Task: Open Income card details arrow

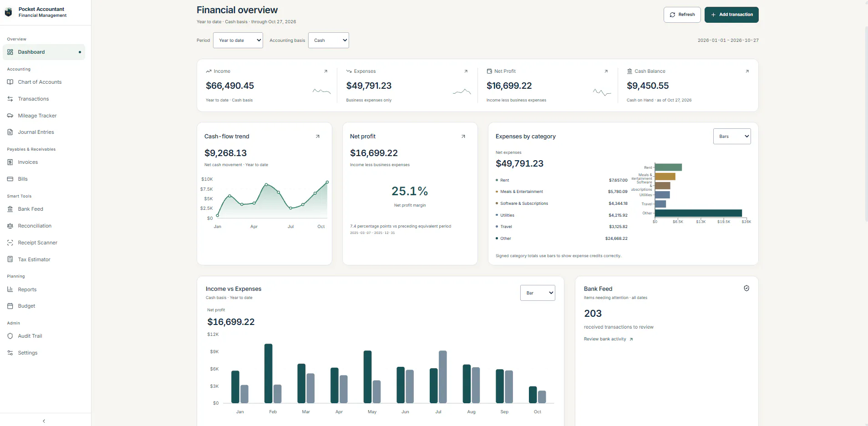Action: pos(325,71)
